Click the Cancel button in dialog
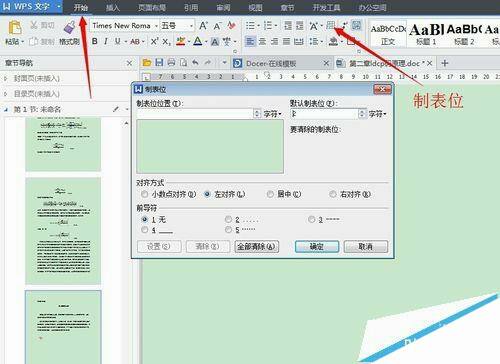The width and height of the screenshot is (500, 364). (366, 247)
